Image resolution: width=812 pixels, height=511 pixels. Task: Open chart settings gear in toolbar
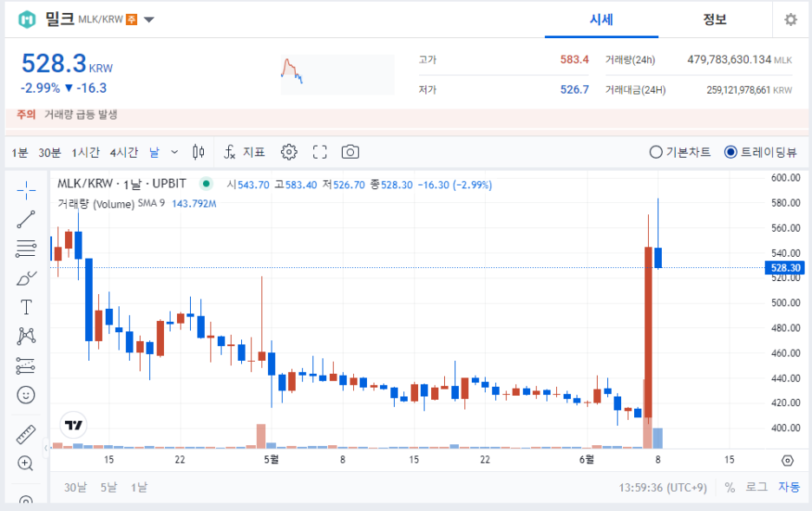click(289, 152)
